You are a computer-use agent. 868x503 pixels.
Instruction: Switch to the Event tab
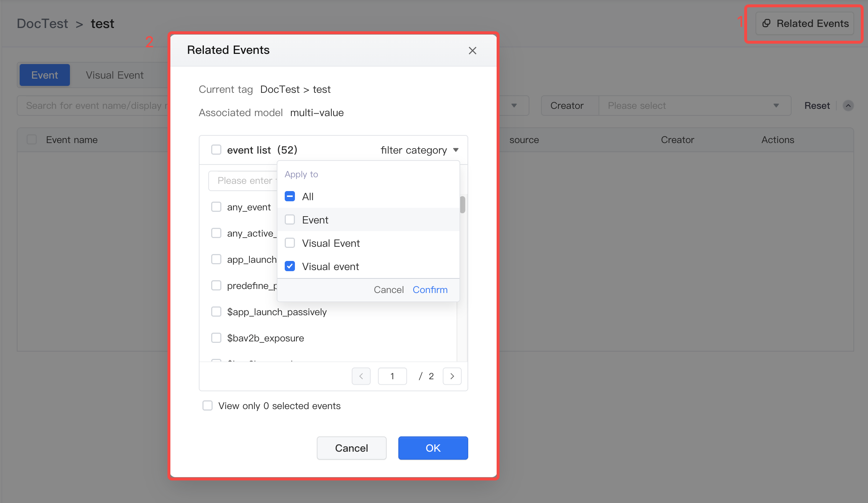(44, 75)
